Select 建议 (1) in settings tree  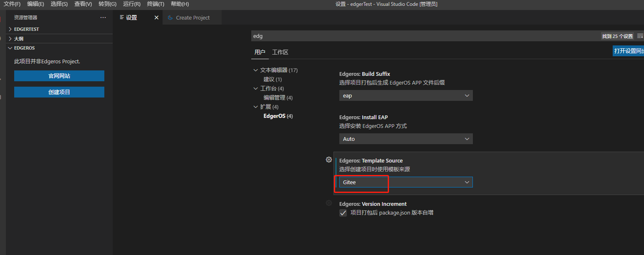click(x=273, y=79)
